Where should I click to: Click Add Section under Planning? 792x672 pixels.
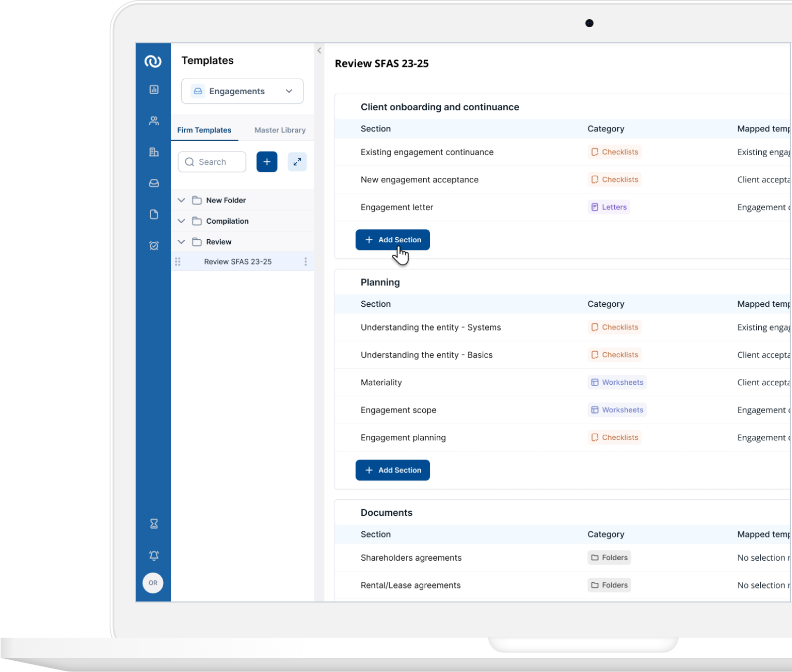click(x=392, y=470)
